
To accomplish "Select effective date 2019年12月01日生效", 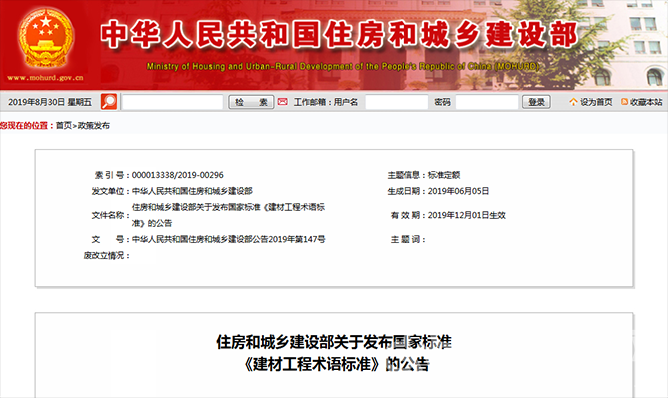I will coord(466,215).
